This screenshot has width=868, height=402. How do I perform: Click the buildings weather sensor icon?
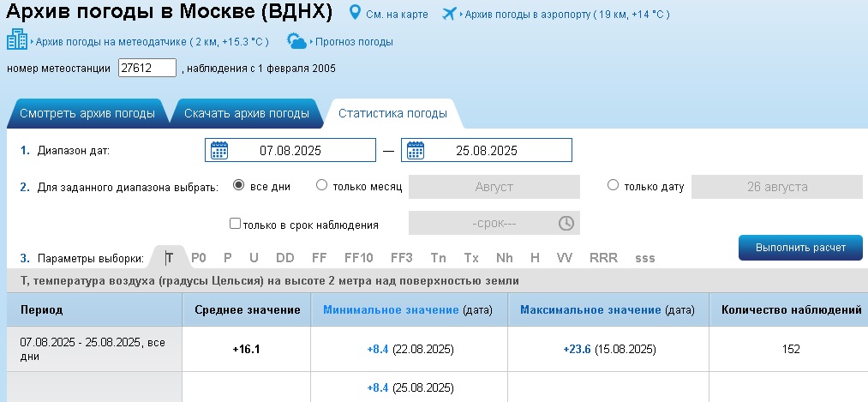tap(16, 40)
